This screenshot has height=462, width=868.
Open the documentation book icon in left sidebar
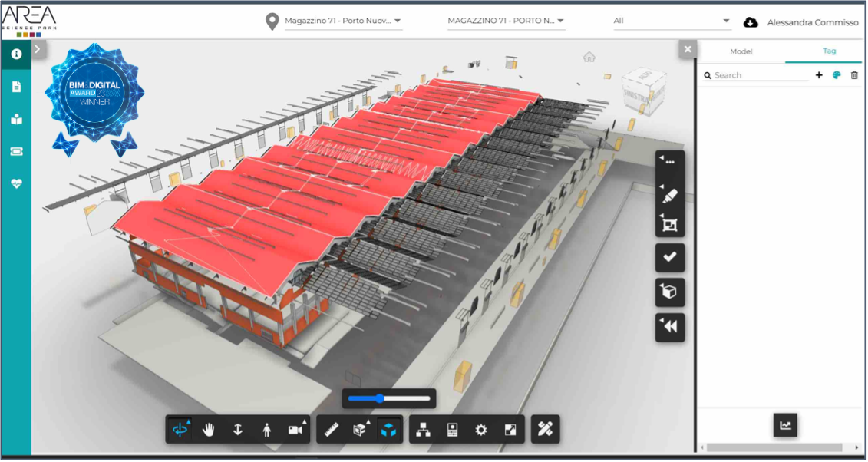(x=15, y=119)
